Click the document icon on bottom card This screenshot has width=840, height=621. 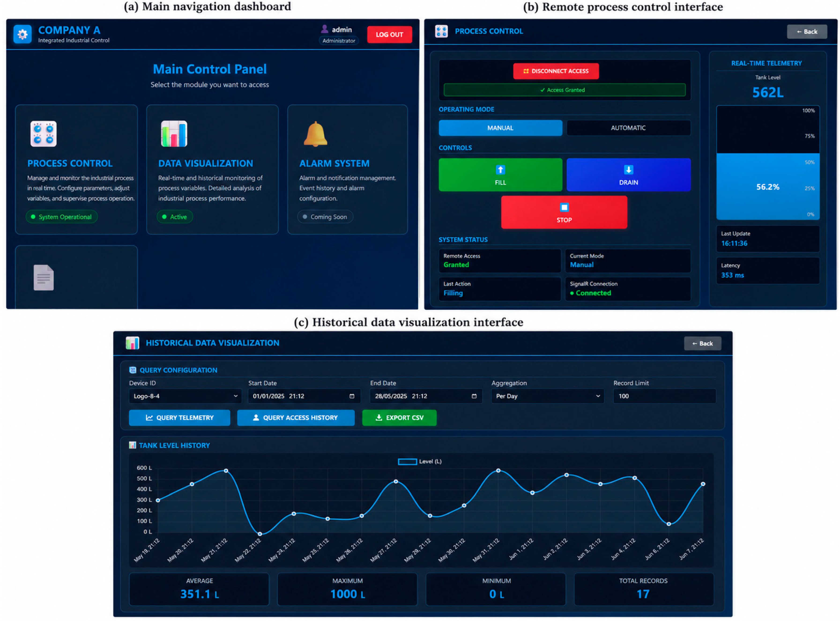point(44,277)
